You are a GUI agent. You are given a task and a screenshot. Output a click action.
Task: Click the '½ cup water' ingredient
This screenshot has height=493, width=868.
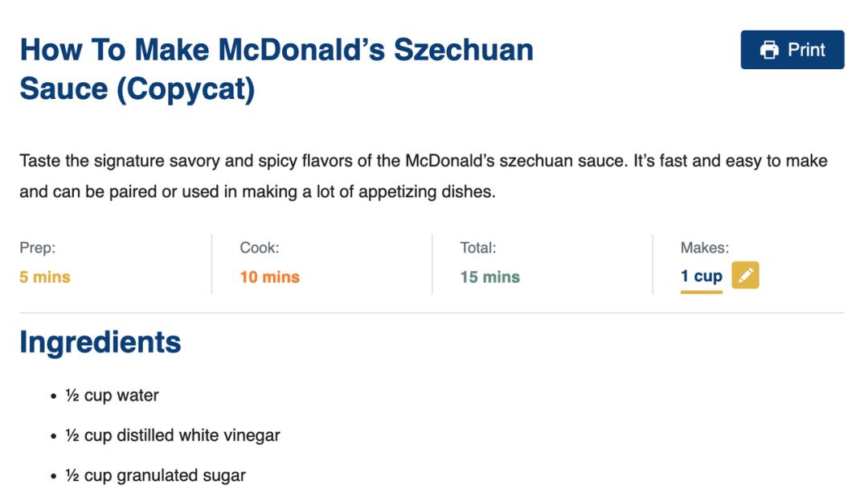(112, 396)
